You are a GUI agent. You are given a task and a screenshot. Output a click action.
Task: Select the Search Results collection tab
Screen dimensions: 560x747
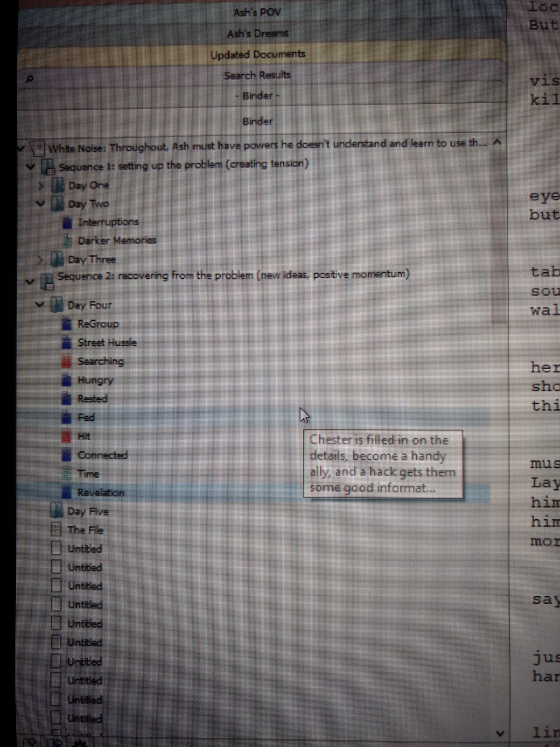coord(257,75)
